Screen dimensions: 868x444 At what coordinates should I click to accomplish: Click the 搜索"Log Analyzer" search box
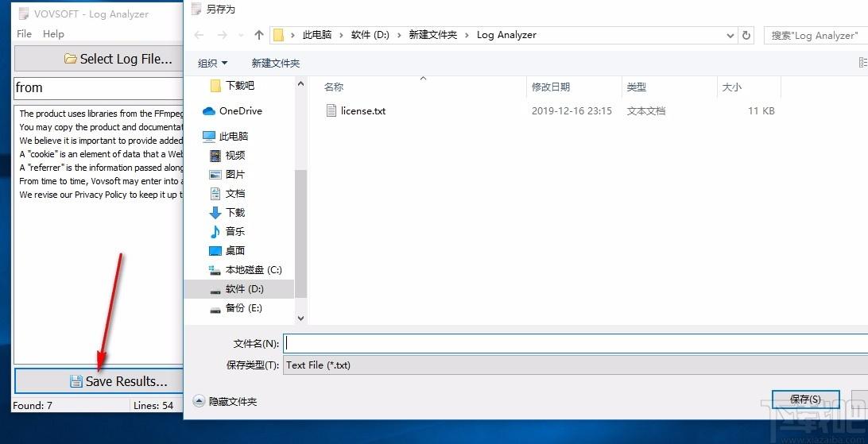pos(816,36)
